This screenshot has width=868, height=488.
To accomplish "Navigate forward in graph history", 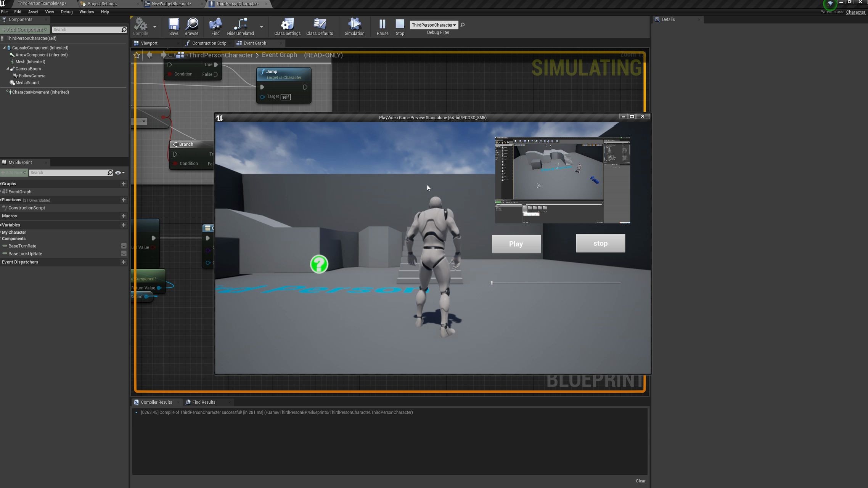I will point(163,55).
